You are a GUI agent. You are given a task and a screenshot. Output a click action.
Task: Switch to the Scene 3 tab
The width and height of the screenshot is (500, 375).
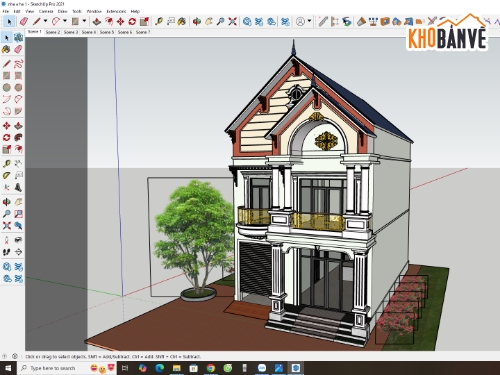(71, 32)
